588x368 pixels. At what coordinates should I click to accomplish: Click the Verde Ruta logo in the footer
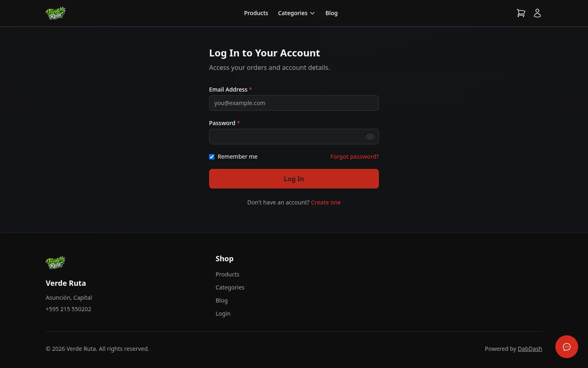click(x=56, y=262)
